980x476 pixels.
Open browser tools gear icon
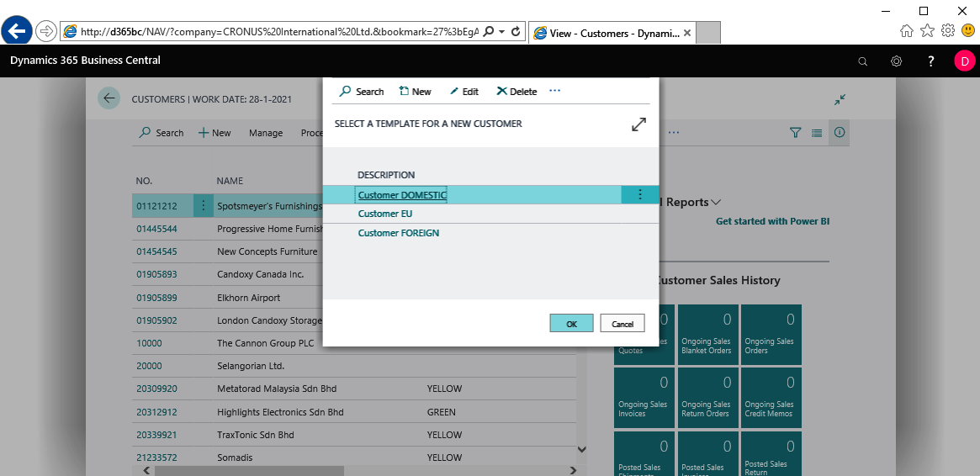[948, 30]
